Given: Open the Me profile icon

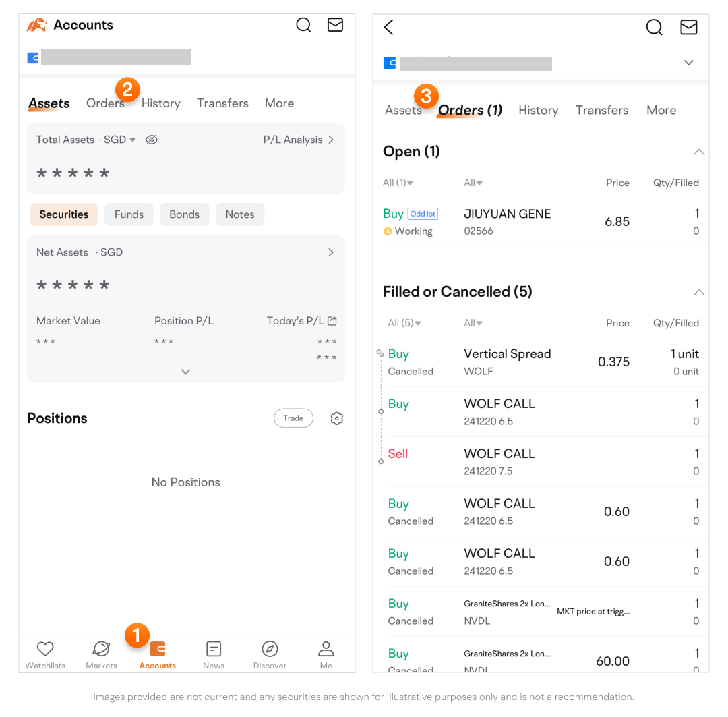Looking at the screenshot, I should tap(326, 650).
